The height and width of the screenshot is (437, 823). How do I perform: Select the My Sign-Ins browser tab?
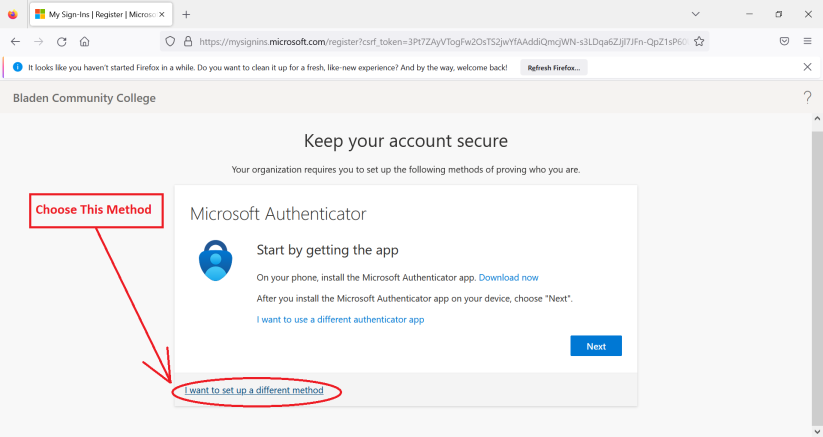tap(95, 15)
